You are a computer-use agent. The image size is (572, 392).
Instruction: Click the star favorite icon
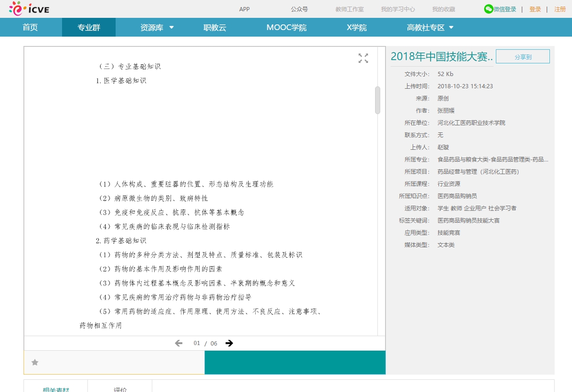[x=35, y=362]
